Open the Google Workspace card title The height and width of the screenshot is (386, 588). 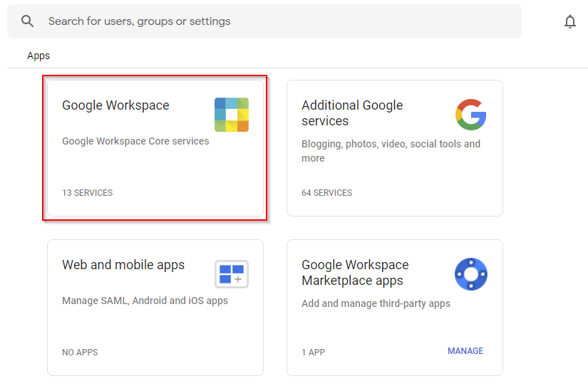[115, 105]
